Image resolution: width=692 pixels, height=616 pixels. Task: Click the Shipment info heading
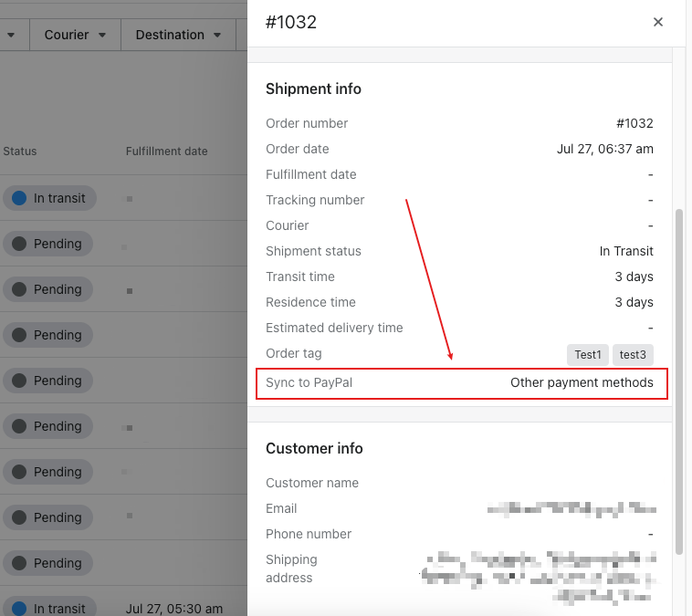[313, 89]
